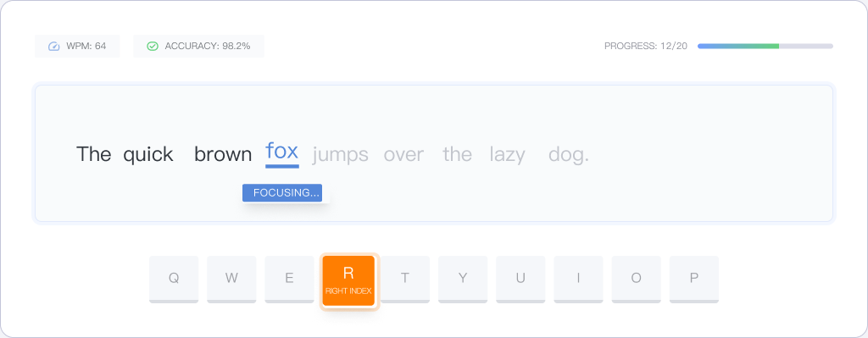The image size is (868, 338).
Task: Click the Y key on keyboard
Action: click(x=463, y=279)
